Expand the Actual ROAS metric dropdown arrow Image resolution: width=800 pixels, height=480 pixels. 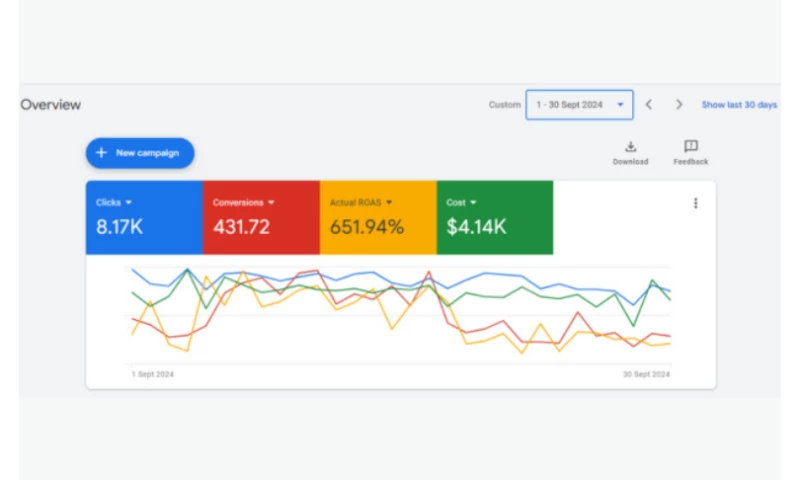point(389,203)
